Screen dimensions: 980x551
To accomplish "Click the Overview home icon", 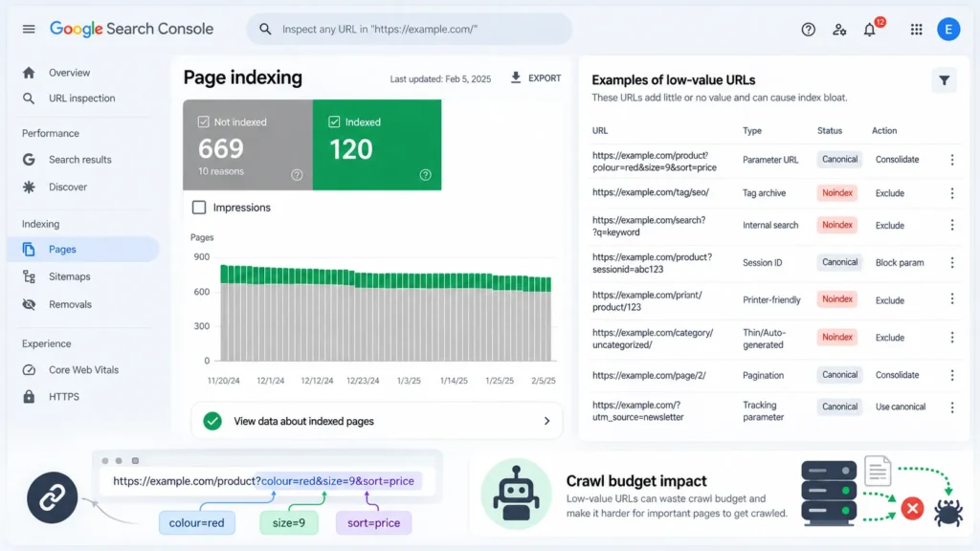I will coord(29,73).
